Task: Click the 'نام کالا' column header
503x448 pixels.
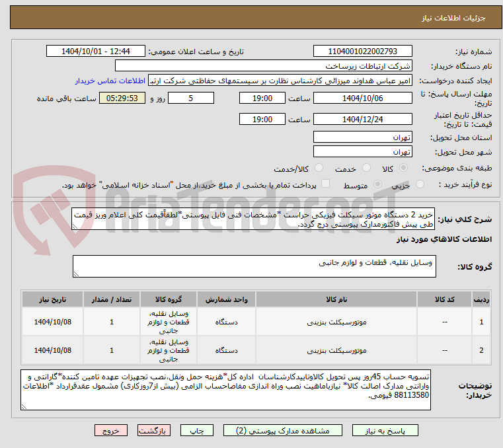Action: click(336, 299)
